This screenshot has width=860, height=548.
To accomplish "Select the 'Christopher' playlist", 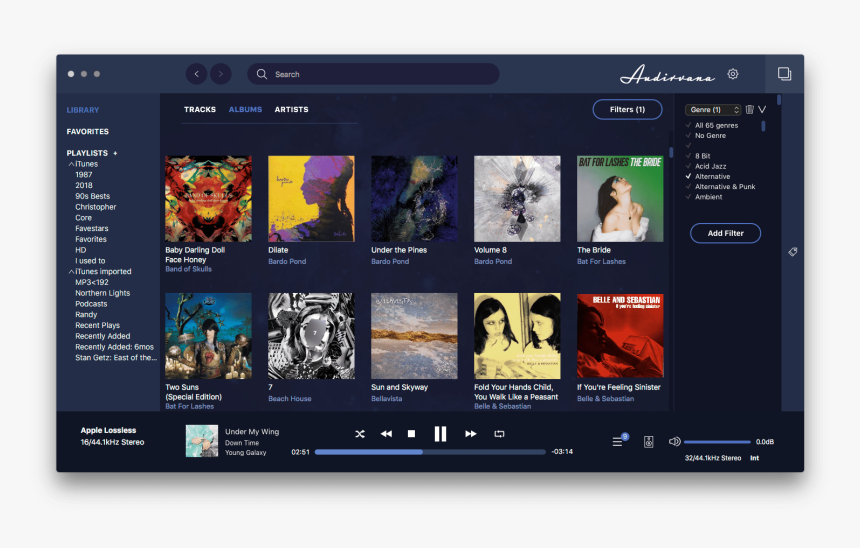I will click(96, 207).
